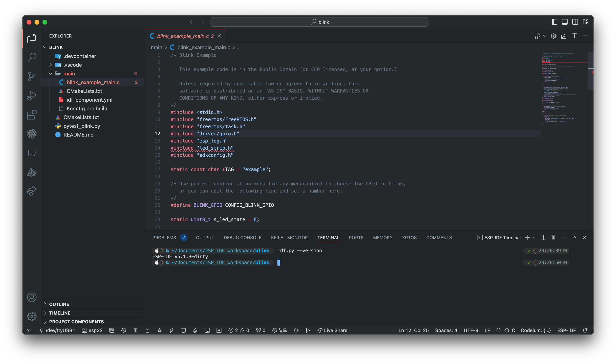The image size is (616, 364).
Task: Click the launch play status bar icon
Action: pyautogui.click(x=308, y=330)
